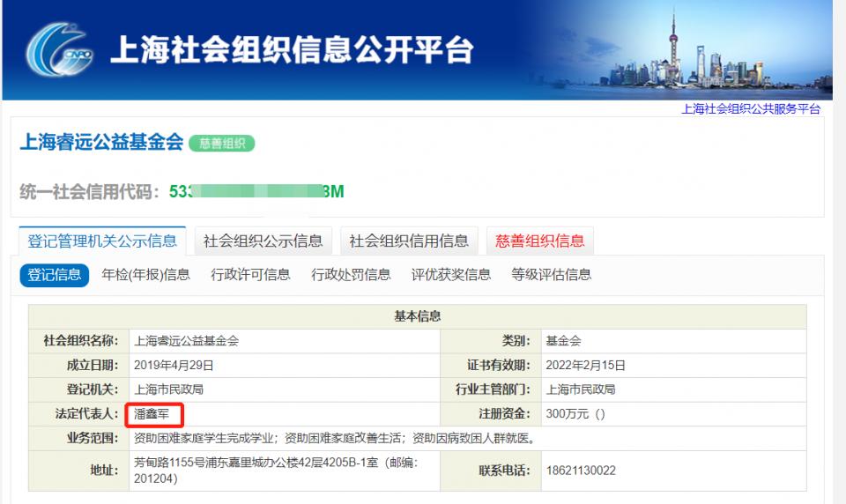Screen dimensions: 846x504
Task: Open the red 慈善组织信息 tab
Action: 540,241
